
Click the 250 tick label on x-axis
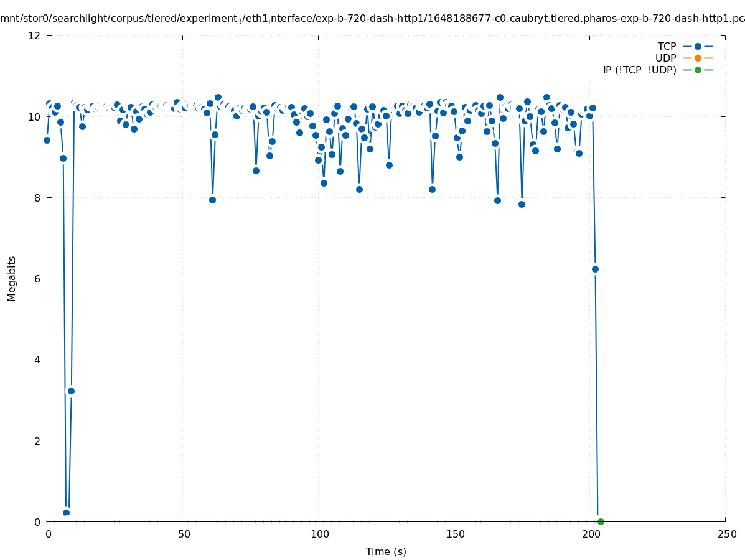point(726,534)
